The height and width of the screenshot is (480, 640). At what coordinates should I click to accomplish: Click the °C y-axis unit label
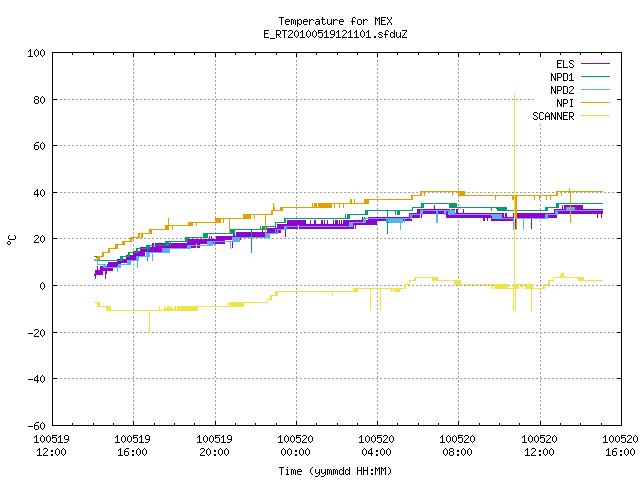pos(11,240)
